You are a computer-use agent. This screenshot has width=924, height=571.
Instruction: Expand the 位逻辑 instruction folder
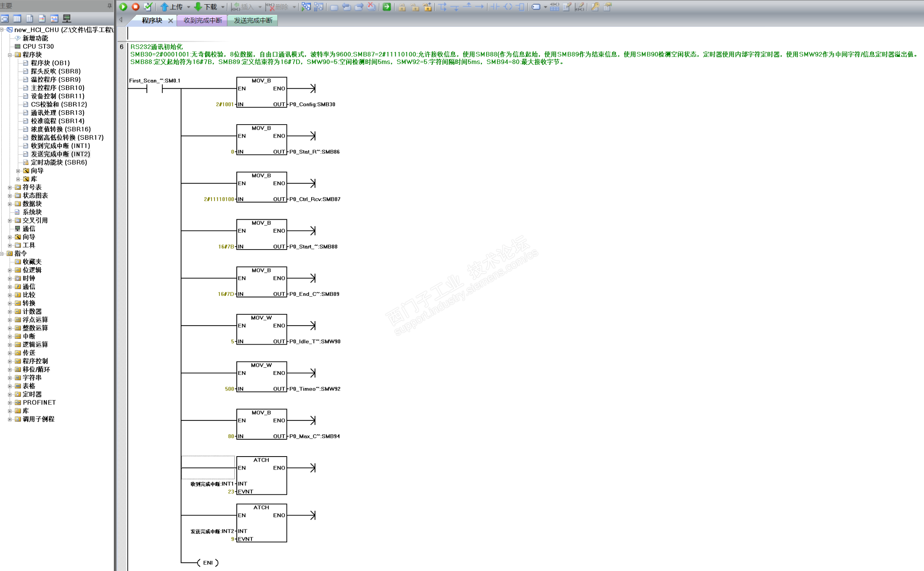point(10,270)
